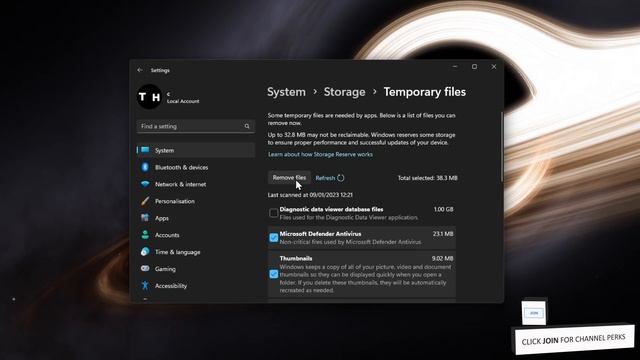Click System in the breadcrumb

286,92
